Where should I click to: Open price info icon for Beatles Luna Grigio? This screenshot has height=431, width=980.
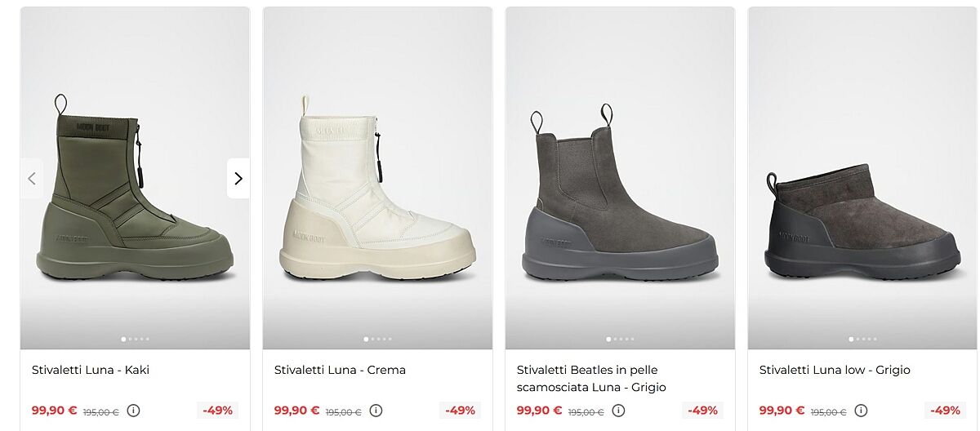pyautogui.click(x=618, y=411)
